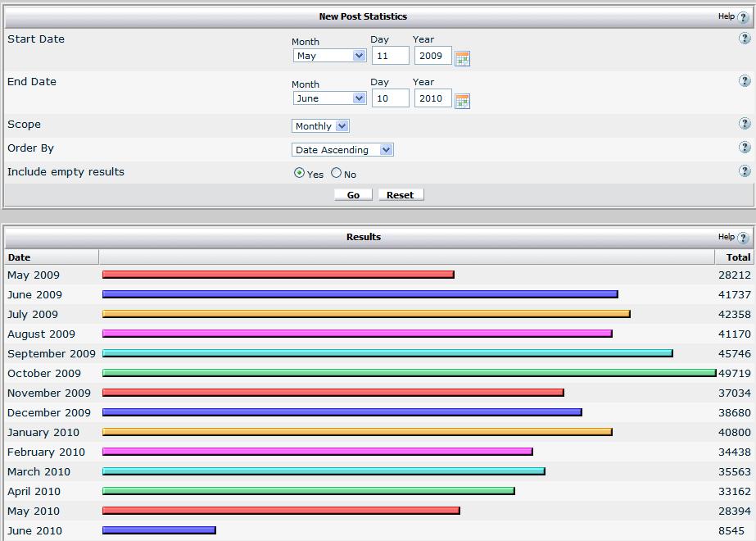Click the help icon in Results header
The image size is (756, 541).
pyautogui.click(x=744, y=238)
